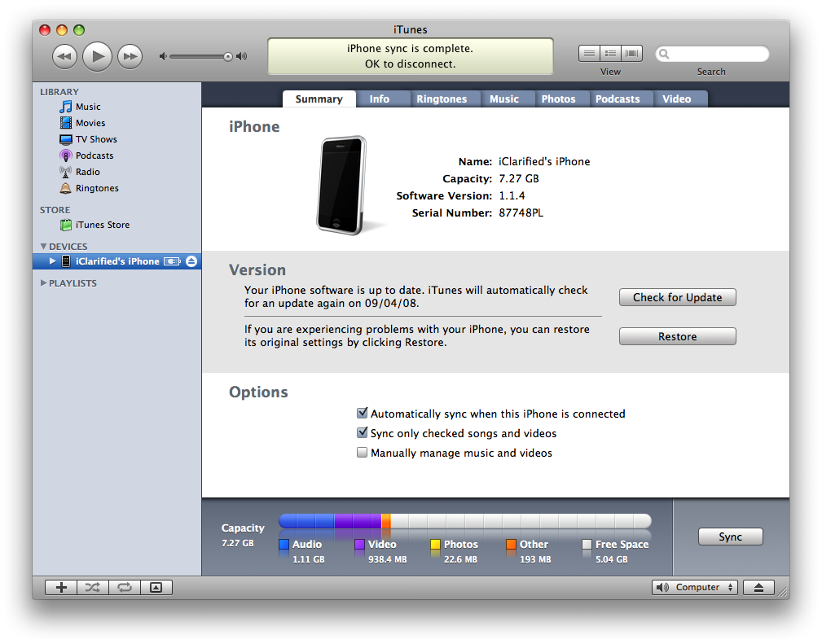This screenshot has height=644, width=822.
Task: Disable automatic sync when iPhone is connected
Action: pyautogui.click(x=363, y=414)
